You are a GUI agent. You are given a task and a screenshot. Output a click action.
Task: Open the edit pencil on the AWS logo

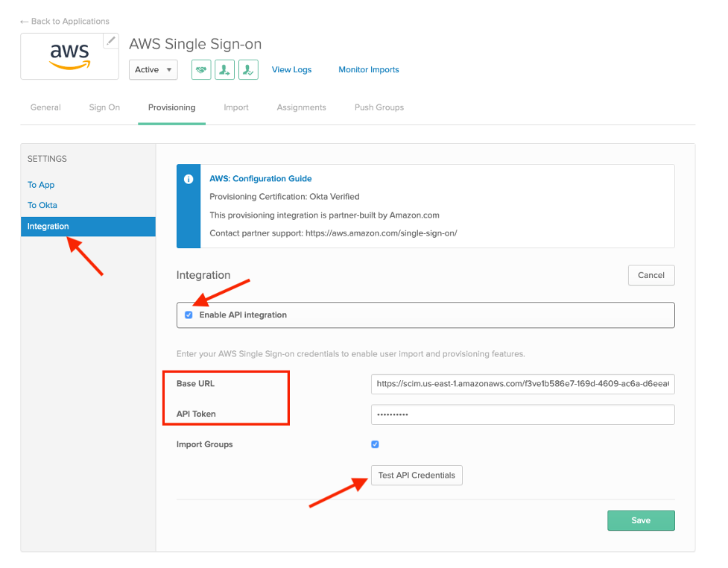point(113,41)
